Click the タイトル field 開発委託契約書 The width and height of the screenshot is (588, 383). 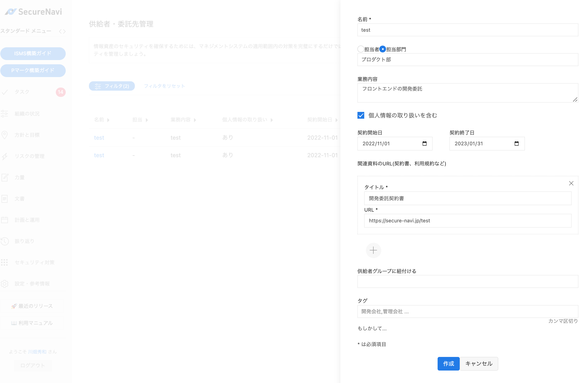coord(468,198)
